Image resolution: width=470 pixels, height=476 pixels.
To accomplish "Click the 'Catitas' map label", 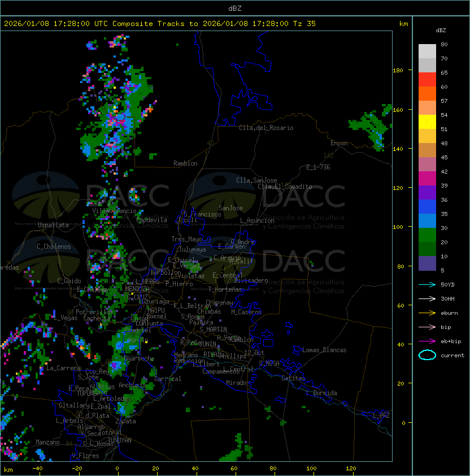I will 293,378.
